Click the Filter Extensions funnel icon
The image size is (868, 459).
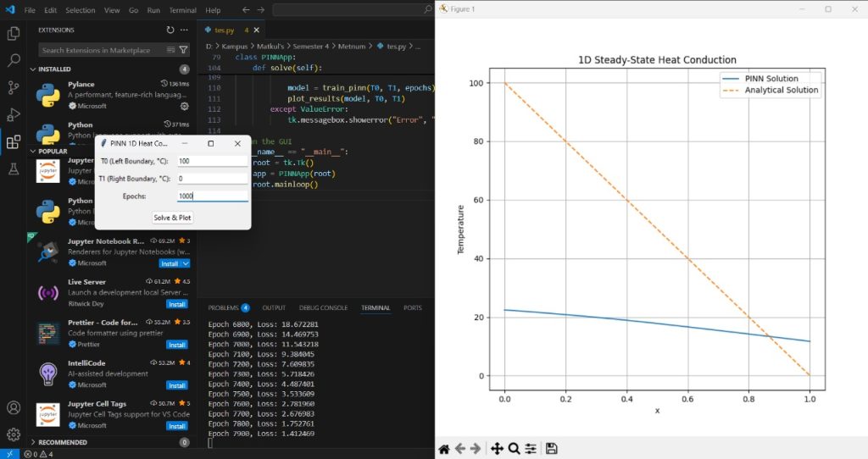point(183,50)
